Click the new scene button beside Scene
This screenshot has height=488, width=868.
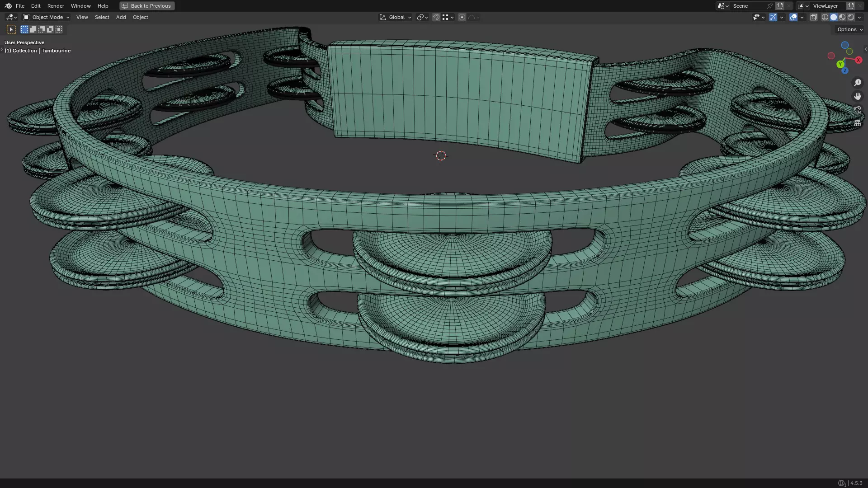pos(780,6)
